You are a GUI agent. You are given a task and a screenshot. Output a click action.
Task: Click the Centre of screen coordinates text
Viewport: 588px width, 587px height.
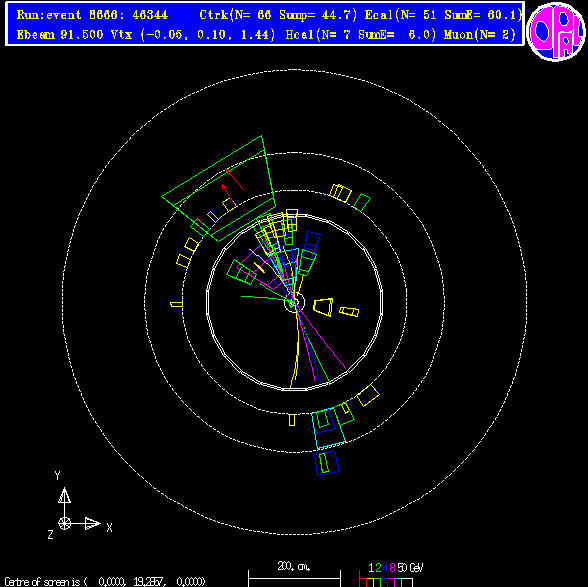(105, 582)
